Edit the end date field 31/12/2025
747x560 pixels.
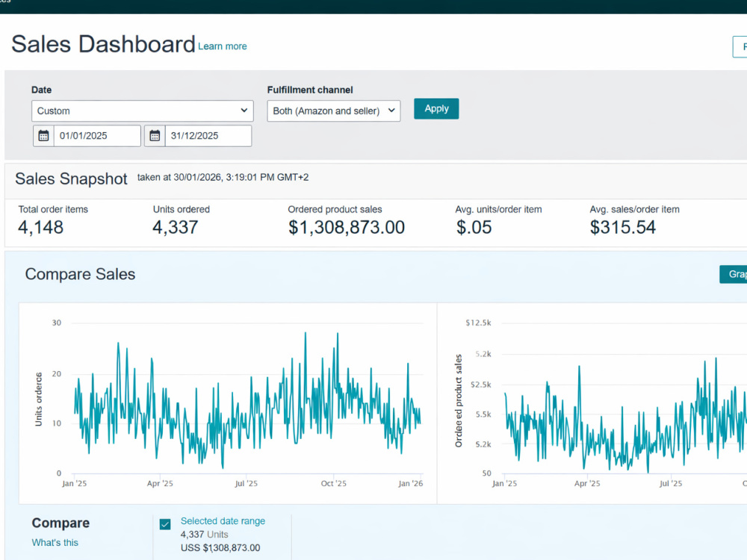tap(208, 136)
